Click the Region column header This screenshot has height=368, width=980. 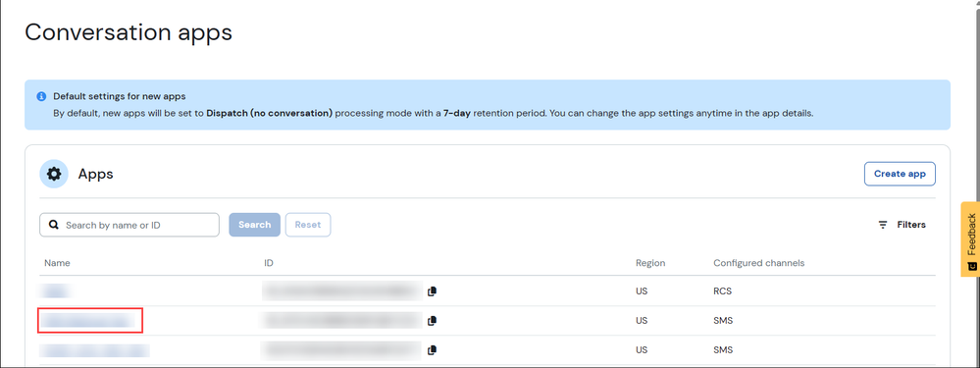coord(650,263)
